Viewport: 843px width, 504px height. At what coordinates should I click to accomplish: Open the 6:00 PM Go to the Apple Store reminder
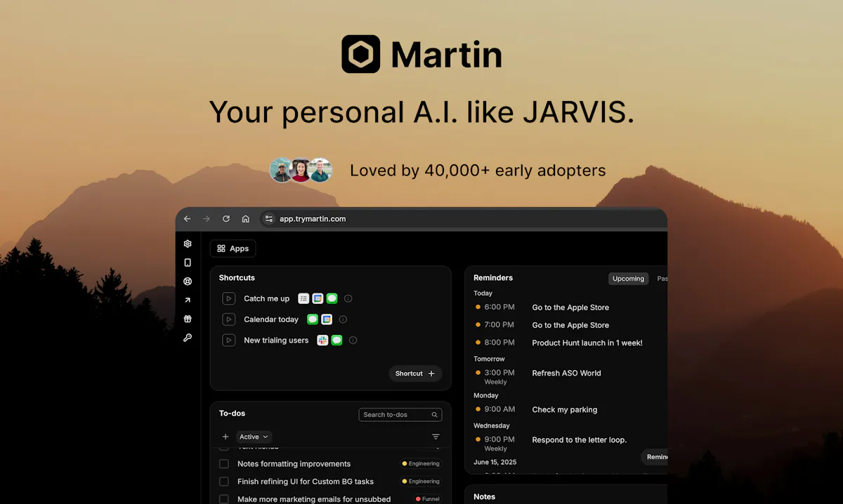pyautogui.click(x=569, y=307)
